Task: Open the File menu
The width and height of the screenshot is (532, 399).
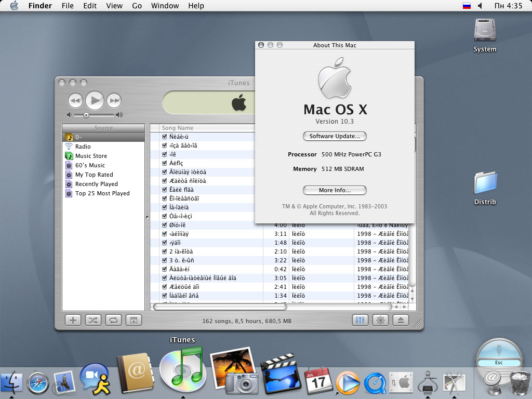Action: 68,6
